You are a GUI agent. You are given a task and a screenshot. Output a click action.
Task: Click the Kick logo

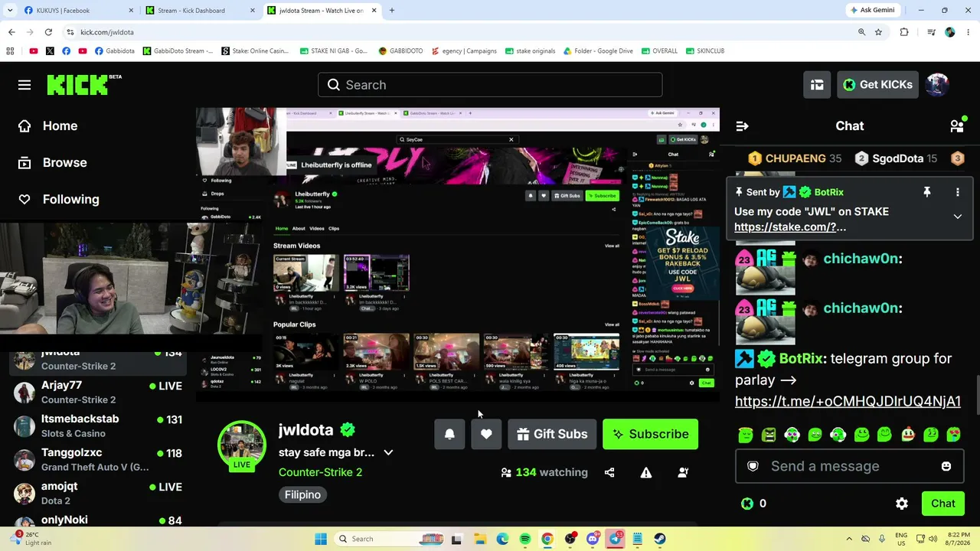point(84,84)
